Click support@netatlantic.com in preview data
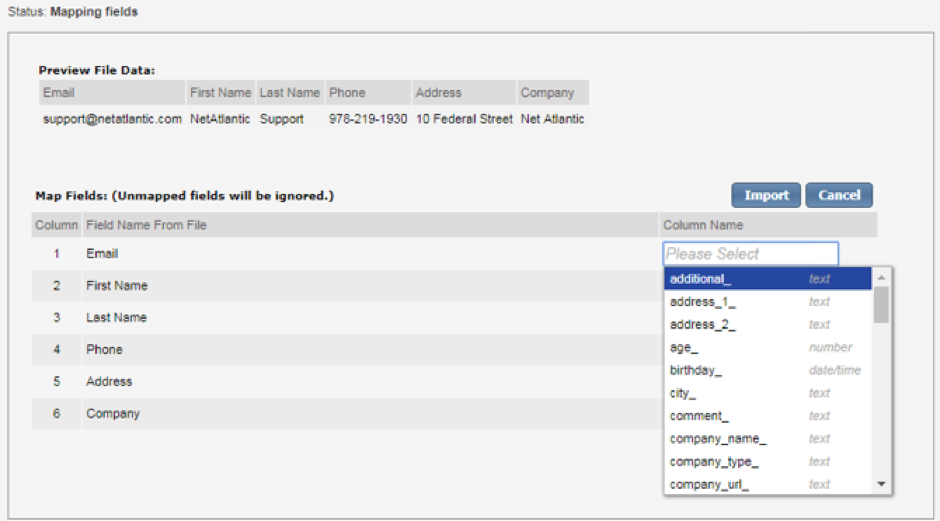Viewport: 940px width, 521px height. 112,119
